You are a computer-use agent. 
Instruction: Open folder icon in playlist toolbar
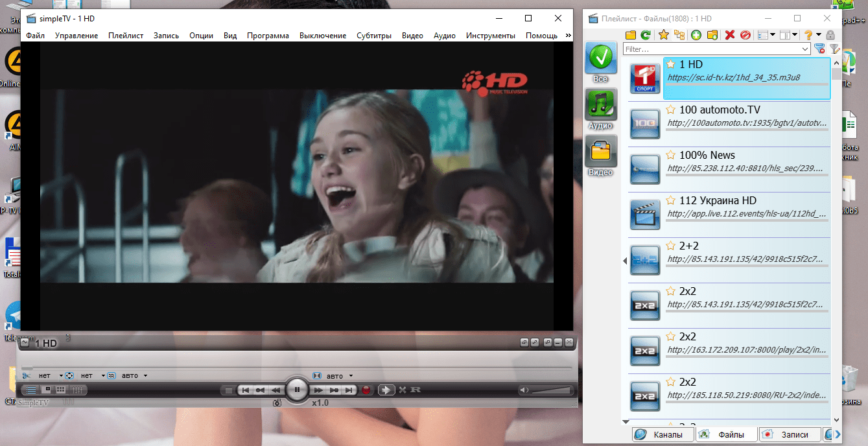[630, 35]
